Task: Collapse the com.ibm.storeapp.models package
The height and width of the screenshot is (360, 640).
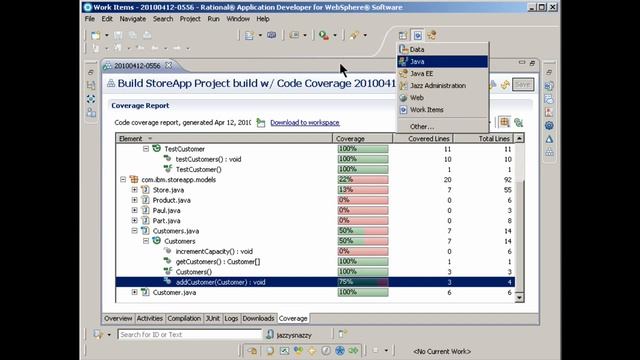Action: [x=123, y=180]
